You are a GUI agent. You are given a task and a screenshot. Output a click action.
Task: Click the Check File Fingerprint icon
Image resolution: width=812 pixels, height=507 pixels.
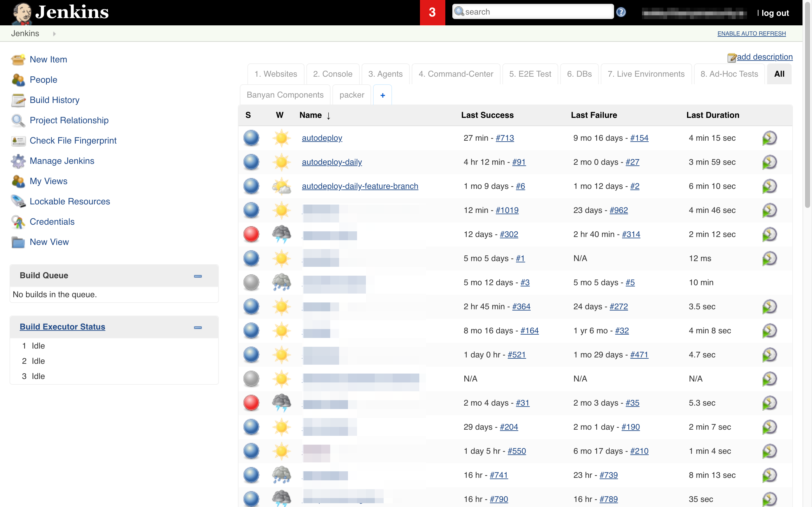(x=18, y=141)
